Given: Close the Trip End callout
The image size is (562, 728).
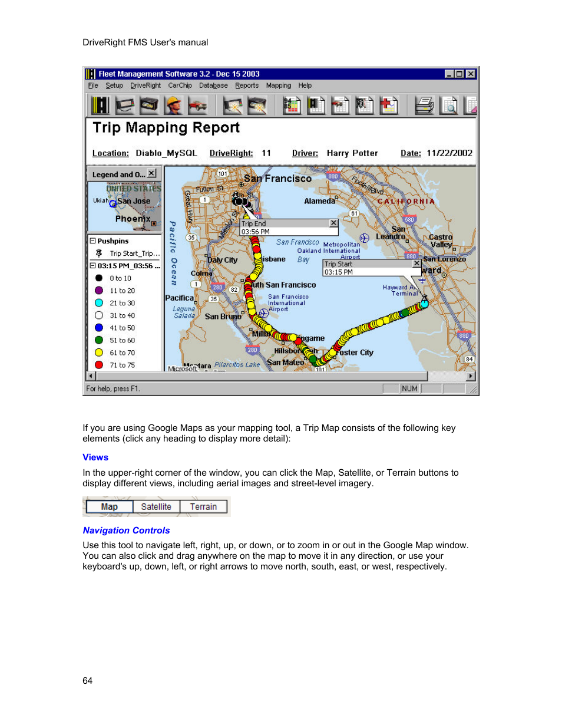Looking at the screenshot, I should (333, 223).
